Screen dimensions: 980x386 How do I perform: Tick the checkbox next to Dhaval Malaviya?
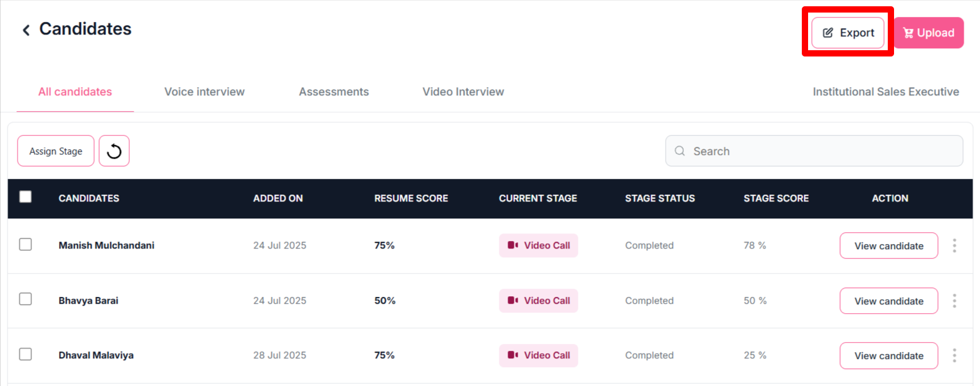(26, 354)
